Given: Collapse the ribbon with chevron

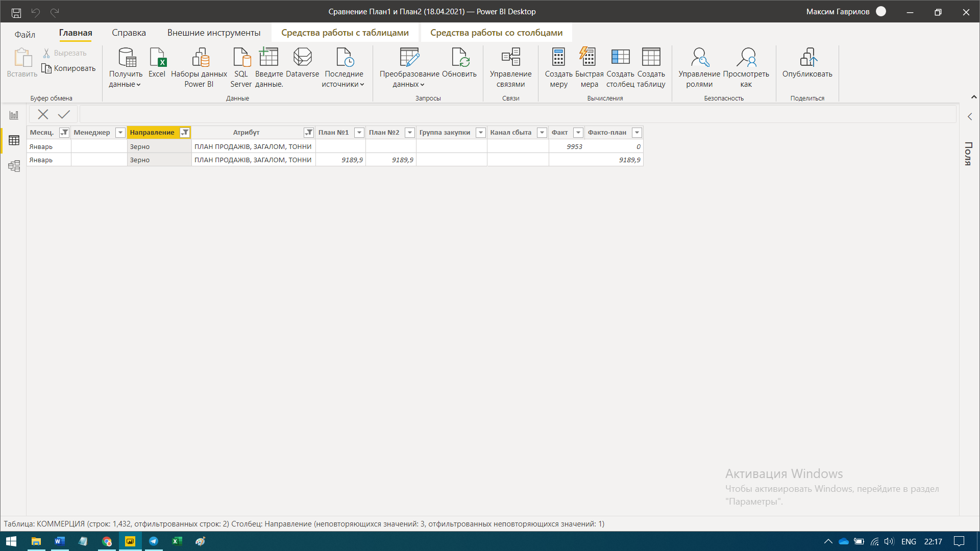Looking at the screenshot, I should pos(974,97).
